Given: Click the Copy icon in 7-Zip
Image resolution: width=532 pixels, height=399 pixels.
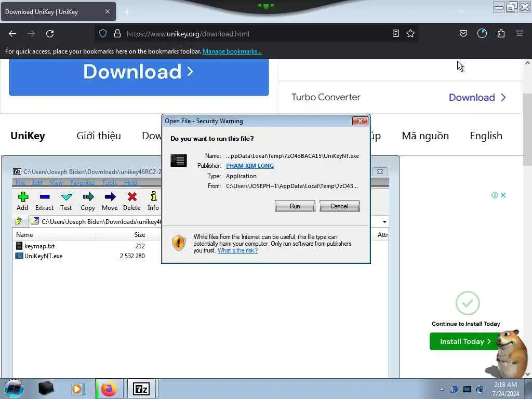Looking at the screenshot, I should coord(88,201).
